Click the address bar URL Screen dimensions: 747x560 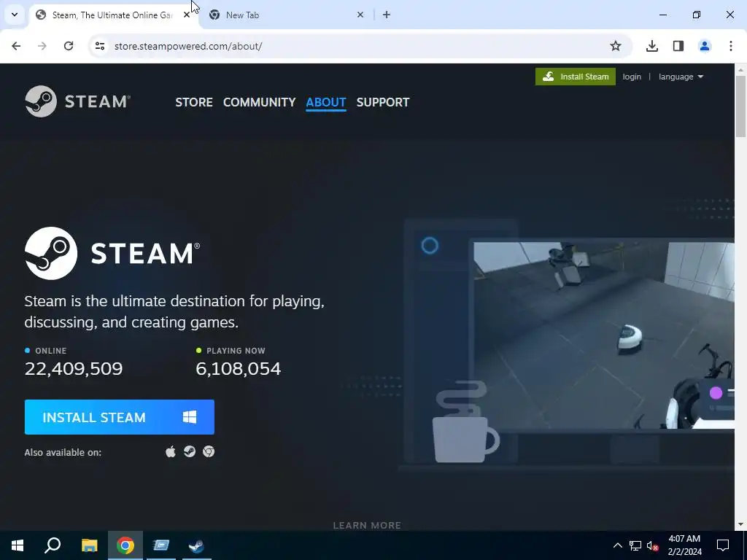coord(188,46)
